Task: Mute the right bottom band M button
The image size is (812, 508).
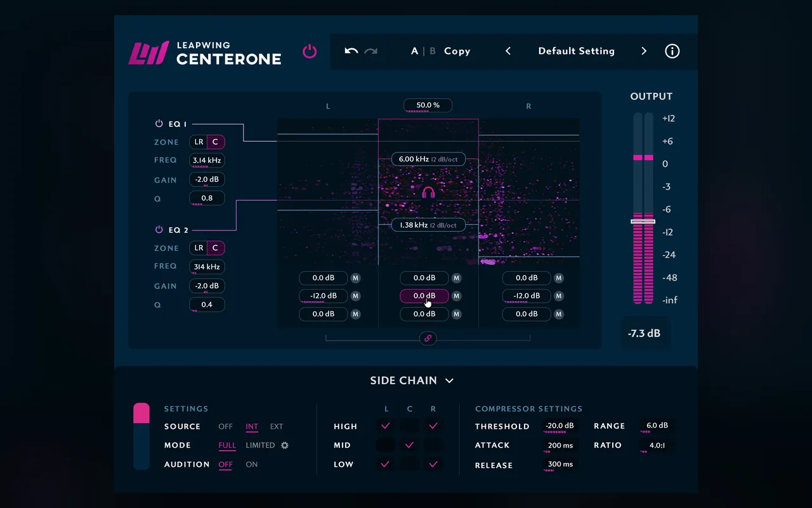Action: 559,314
